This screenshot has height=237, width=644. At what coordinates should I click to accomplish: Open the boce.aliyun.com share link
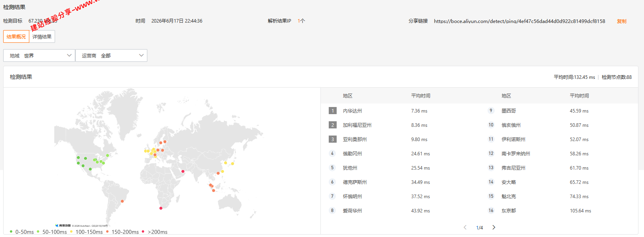pyautogui.click(x=519, y=21)
